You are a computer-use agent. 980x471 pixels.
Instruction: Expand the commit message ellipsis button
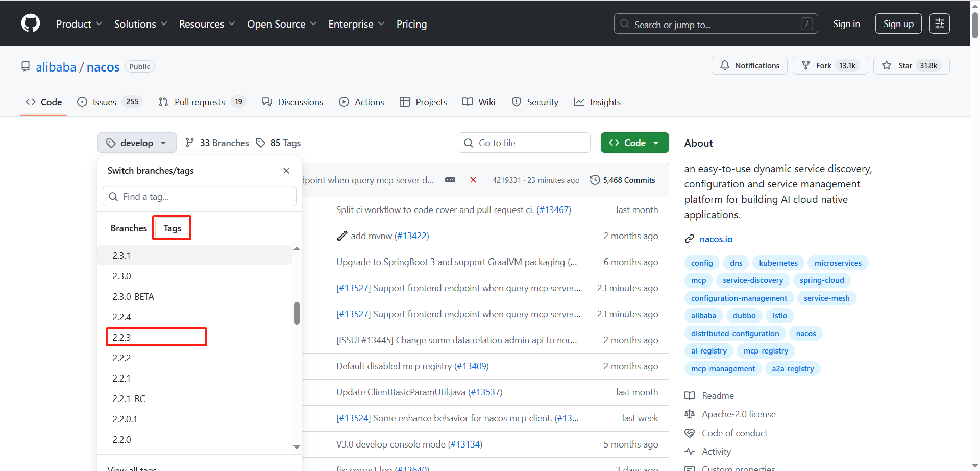[450, 180]
